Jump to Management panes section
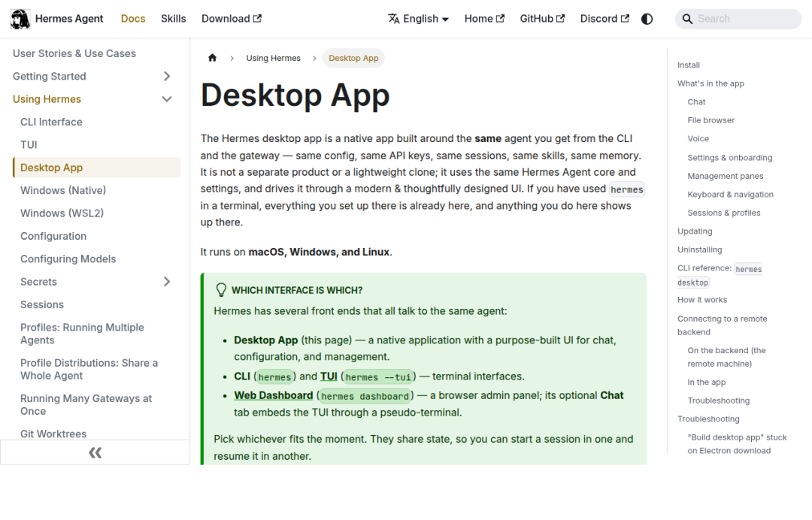The height and width of the screenshot is (520, 812). tap(726, 176)
